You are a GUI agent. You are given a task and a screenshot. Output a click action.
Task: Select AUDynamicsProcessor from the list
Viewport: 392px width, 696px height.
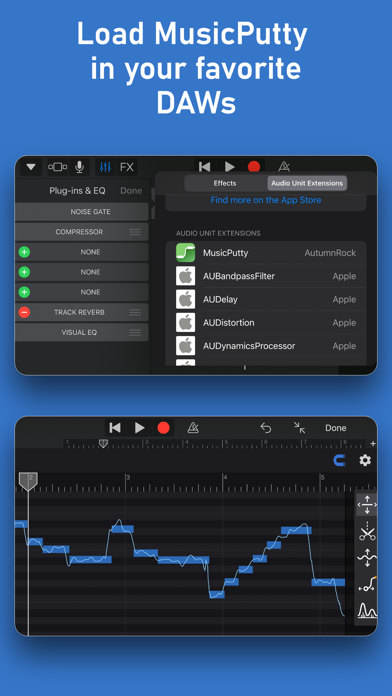266,346
